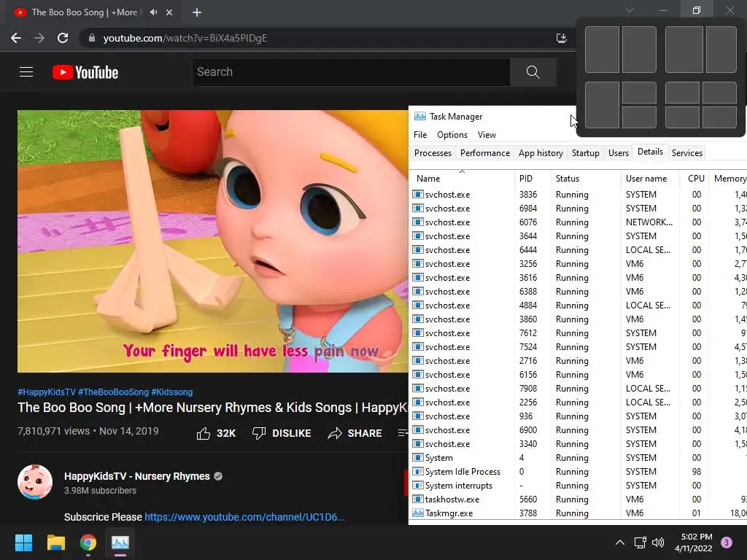Viewport: 747px width, 560px height.
Task: Click the volume speaker icon in tray
Action: point(658,542)
